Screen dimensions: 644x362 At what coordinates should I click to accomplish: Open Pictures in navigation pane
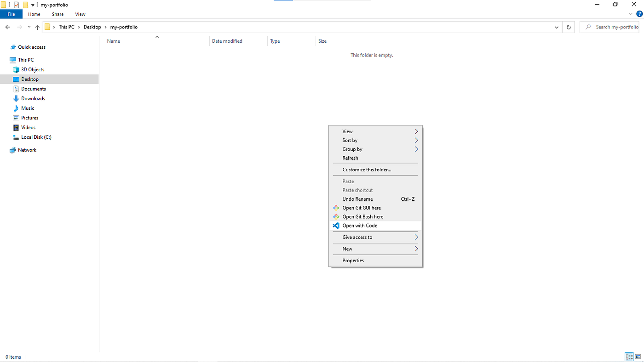[x=30, y=118]
